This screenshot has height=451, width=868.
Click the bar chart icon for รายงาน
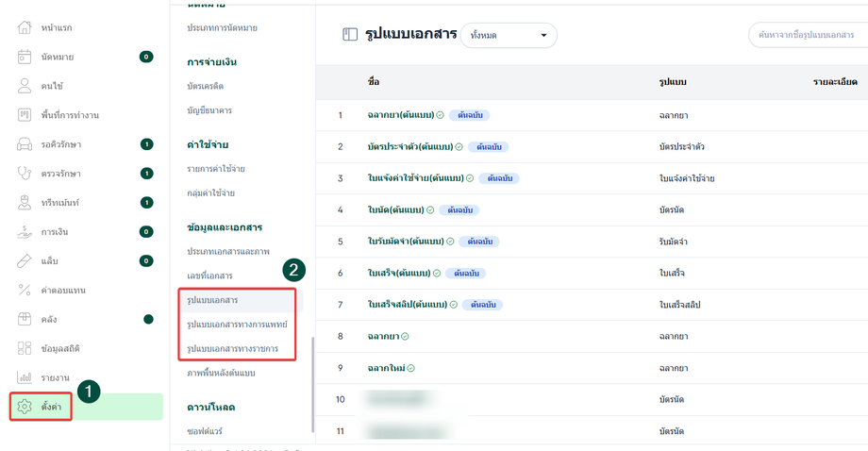(x=25, y=377)
